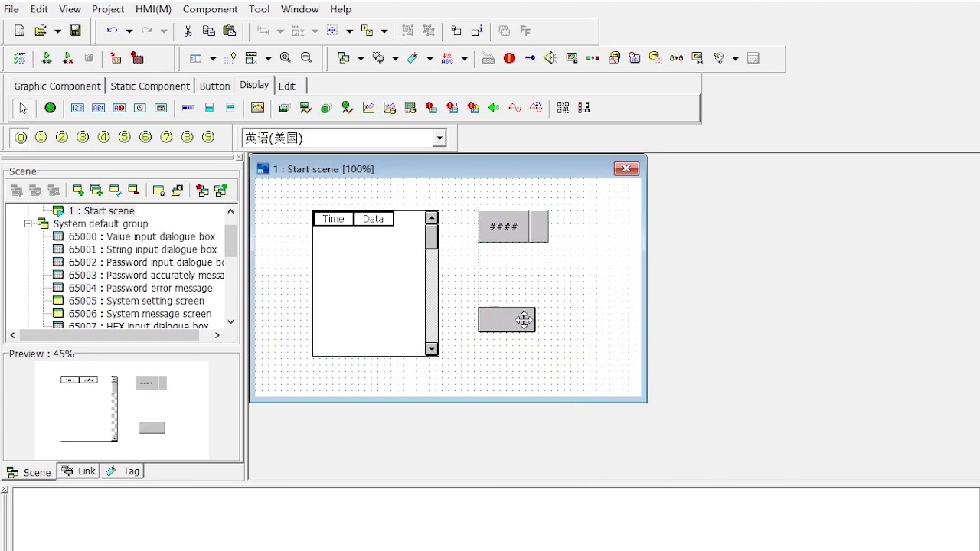
Task: Switch to the Link panel tab
Action: coord(79,471)
